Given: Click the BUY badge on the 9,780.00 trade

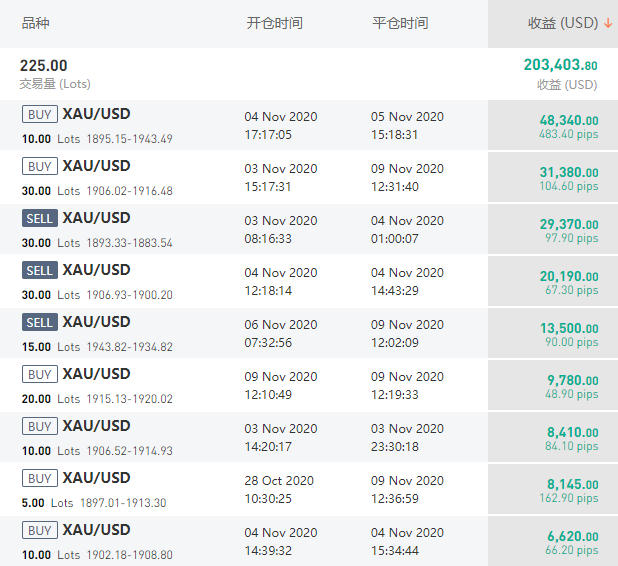Looking at the screenshot, I should point(40,374).
